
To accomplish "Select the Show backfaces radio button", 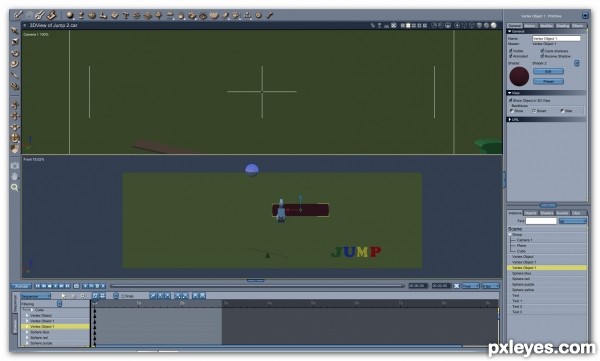I will point(512,111).
